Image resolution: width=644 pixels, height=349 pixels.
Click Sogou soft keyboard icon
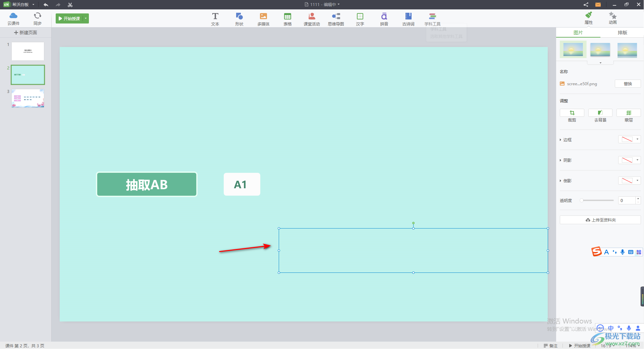tap(631, 252)
